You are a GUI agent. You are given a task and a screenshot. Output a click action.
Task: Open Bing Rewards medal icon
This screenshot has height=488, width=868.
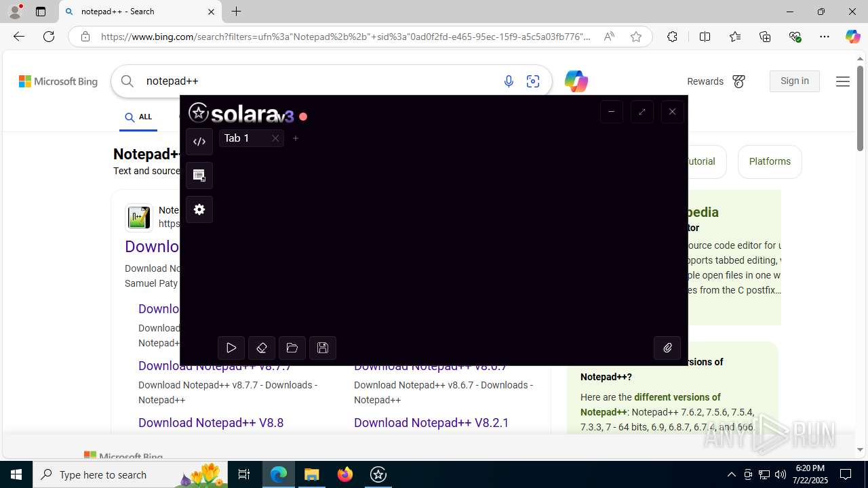[738, 81]
